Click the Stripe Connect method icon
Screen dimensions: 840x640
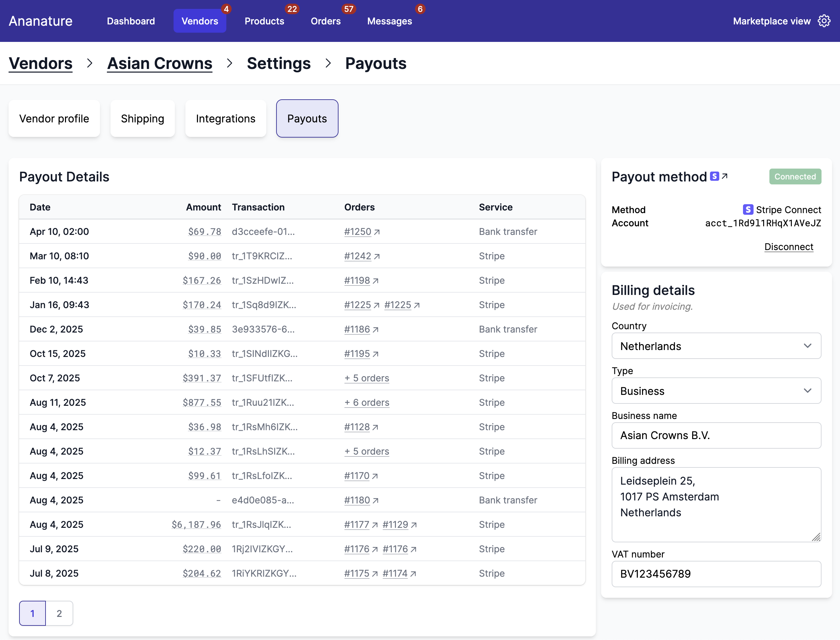tap(748, 209)
